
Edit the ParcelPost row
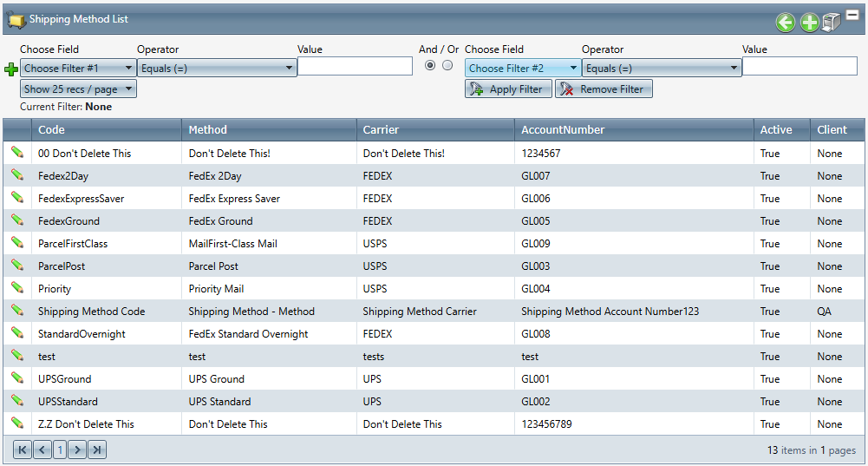[x=17, y=266]
